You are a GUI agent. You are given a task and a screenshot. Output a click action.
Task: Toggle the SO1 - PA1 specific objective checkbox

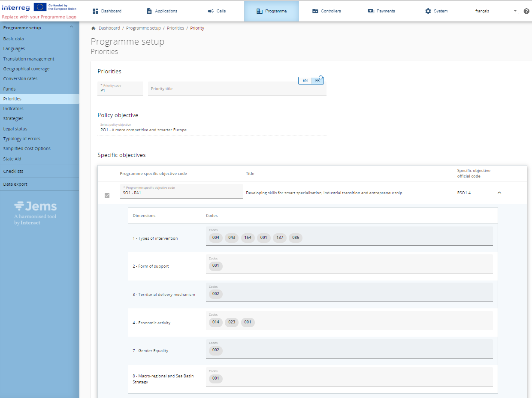click(x=107, y=196)
